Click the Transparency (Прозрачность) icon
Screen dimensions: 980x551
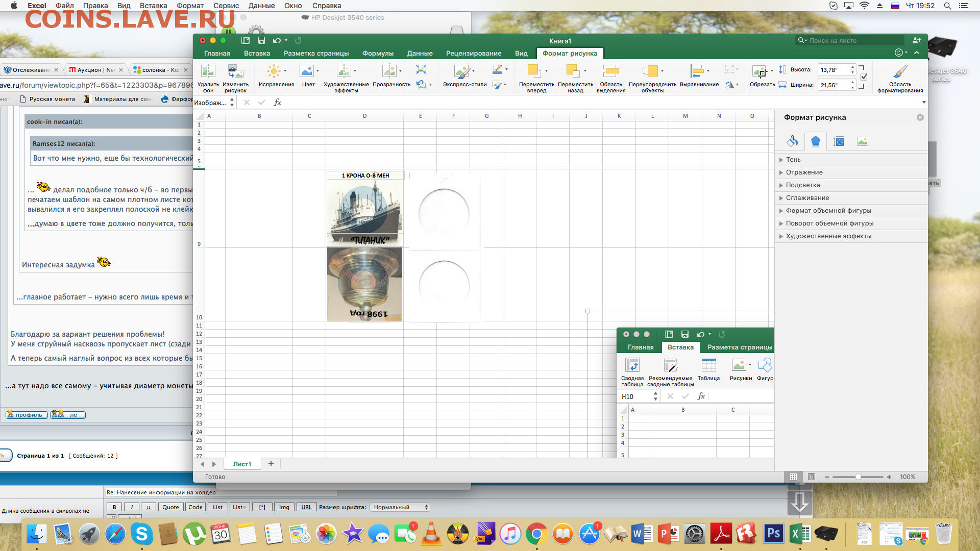pos(389,71)
